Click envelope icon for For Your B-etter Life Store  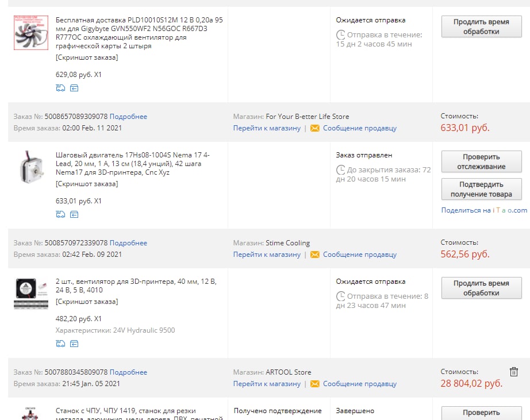tap(314, 128)
